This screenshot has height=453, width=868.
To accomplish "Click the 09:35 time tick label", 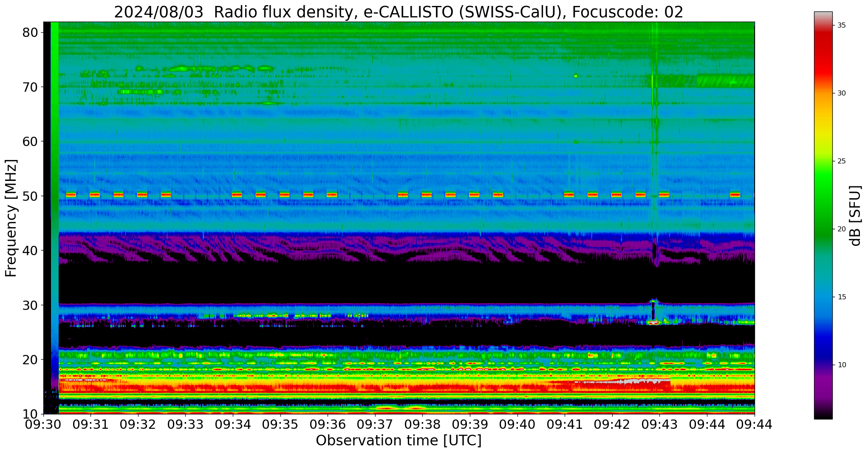I will [x=280, y=424].
